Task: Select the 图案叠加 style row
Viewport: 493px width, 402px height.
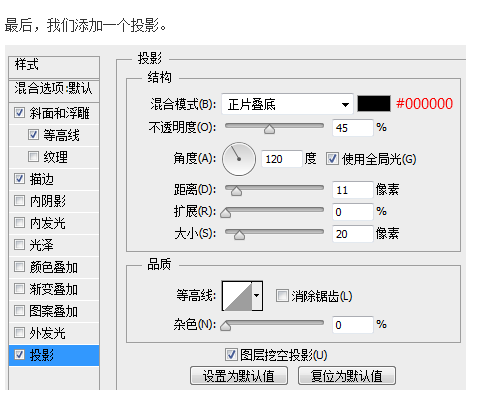Action: coord(54,311)
